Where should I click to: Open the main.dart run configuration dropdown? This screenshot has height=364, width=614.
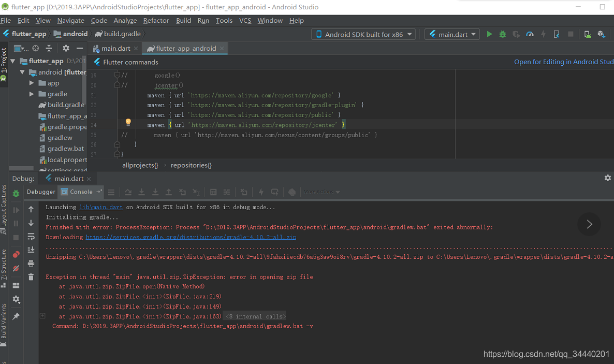point(452,35)
